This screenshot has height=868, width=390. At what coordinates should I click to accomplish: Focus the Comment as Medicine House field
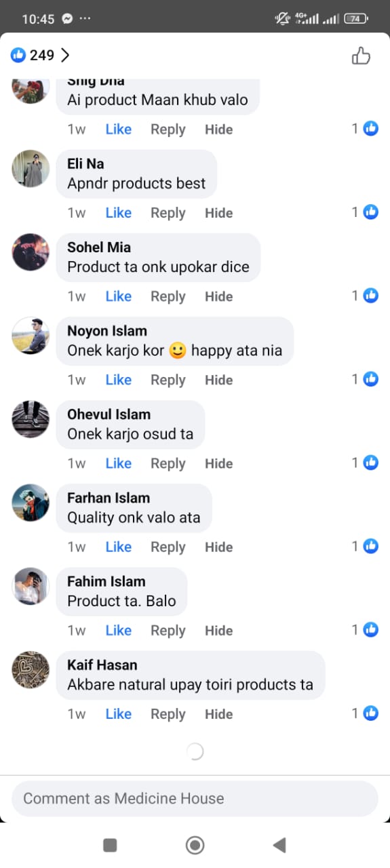click(195, 799)
